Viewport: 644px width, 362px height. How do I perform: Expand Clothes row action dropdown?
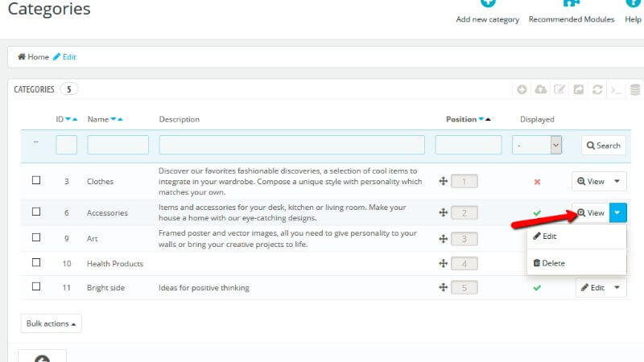click(x=617, y=182)
